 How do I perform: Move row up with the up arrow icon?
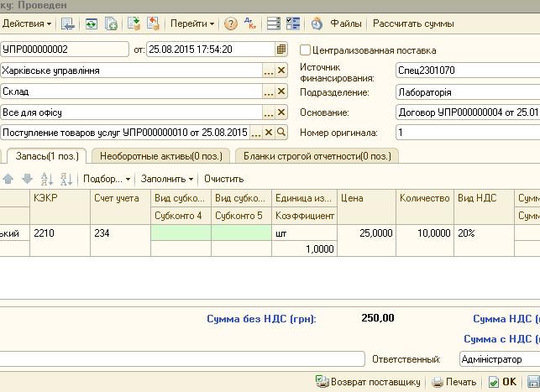[x=8, y=179]
